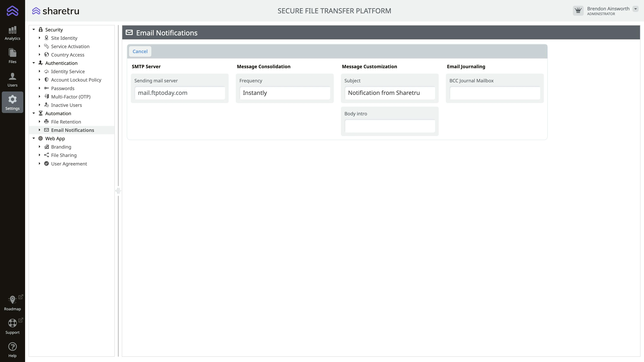The width and height of the screenshot is (644, 362).
Task: Select Country Access settings item
Action: click(x=68, y=55)
